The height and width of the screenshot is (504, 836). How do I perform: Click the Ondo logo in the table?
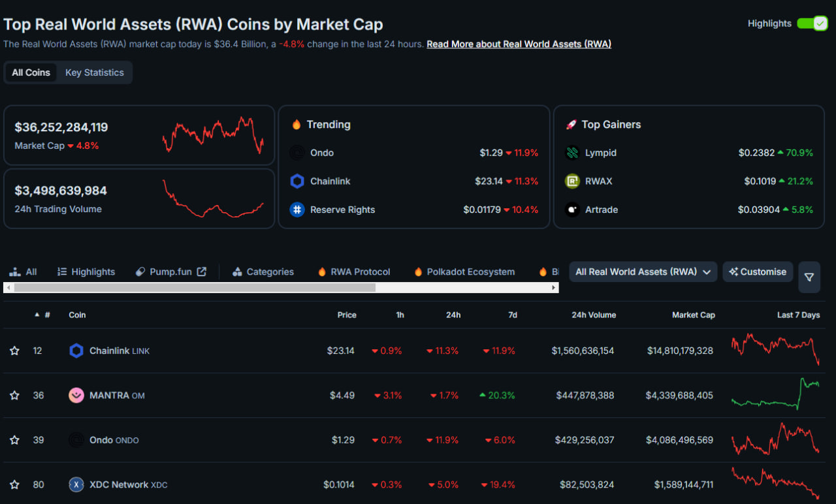pos(76,440)
